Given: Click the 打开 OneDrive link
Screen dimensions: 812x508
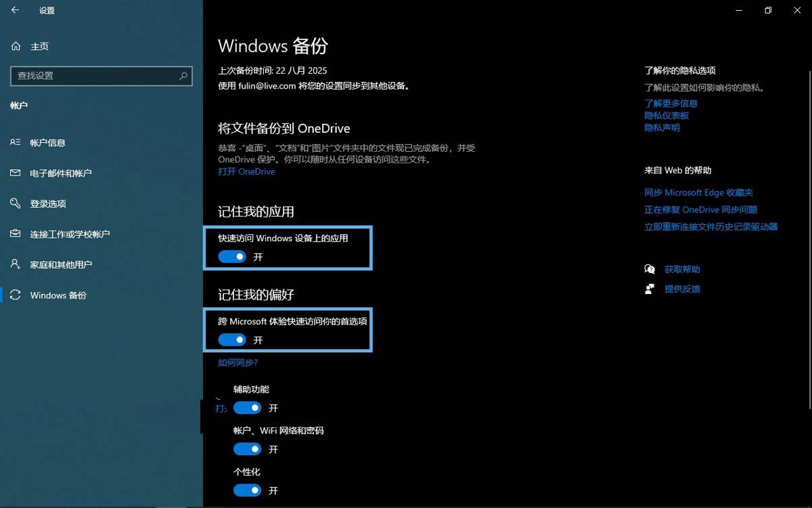Looking at the screenshot, I should (x=246, y=171).
